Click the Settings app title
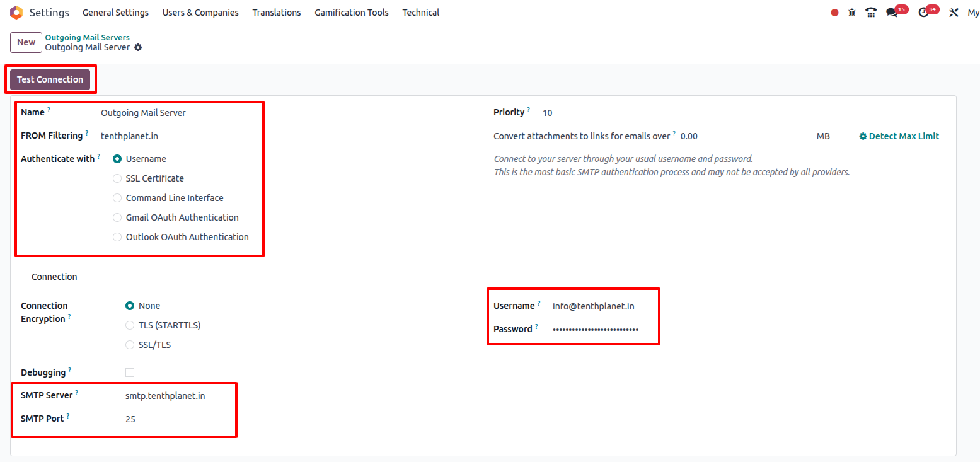The width and height of the screenshot is (980, 462). pyautogui.click(x=49, y=13)
